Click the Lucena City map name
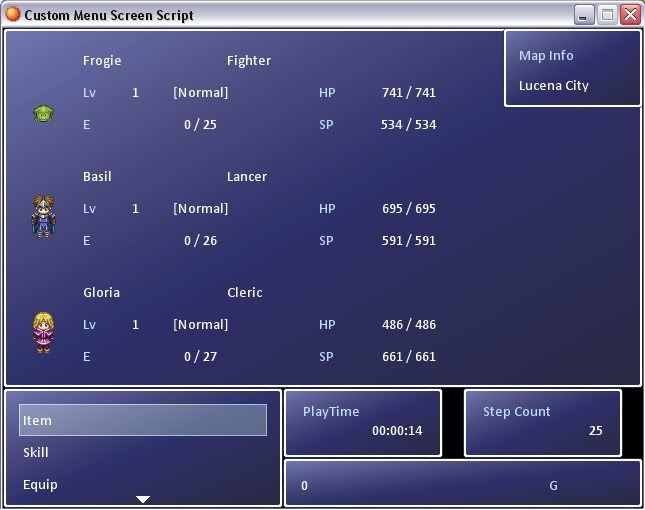This screenshot has height=510, width=645. click(554, 86)
